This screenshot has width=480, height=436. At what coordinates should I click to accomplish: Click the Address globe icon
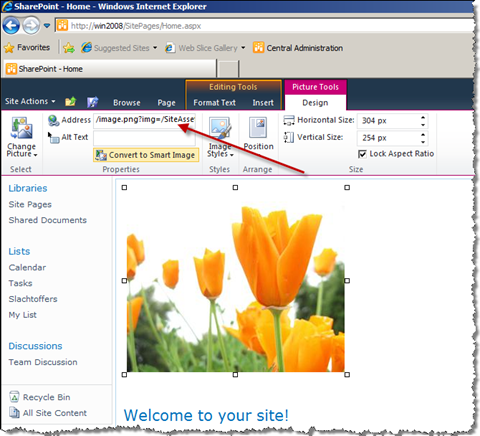pos(53,120)
